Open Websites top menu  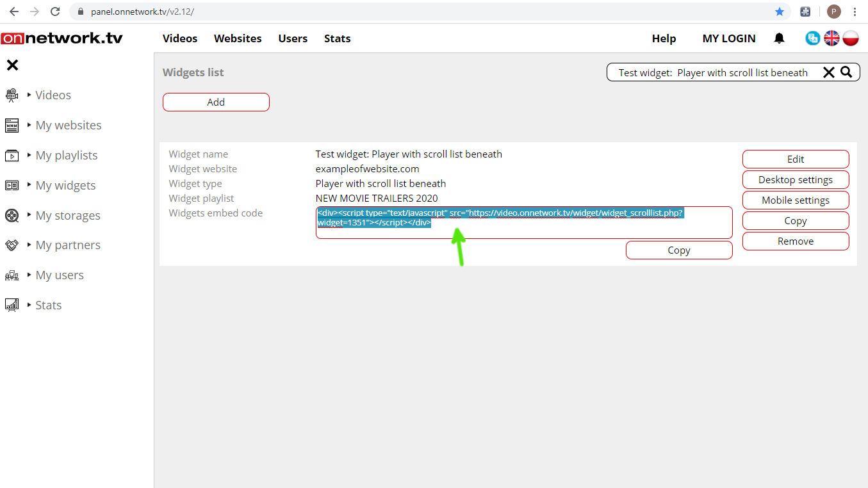[x=238, y=38]
